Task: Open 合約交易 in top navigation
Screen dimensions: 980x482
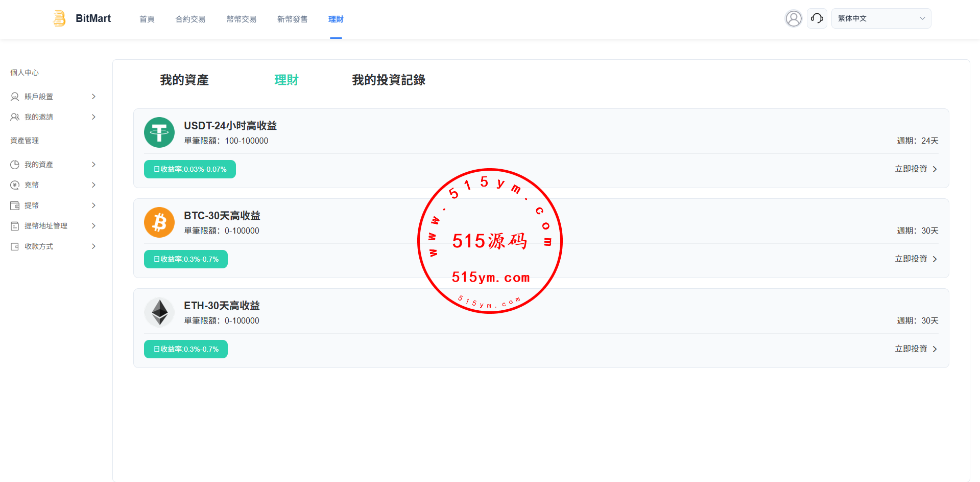Action: [190, 19]
